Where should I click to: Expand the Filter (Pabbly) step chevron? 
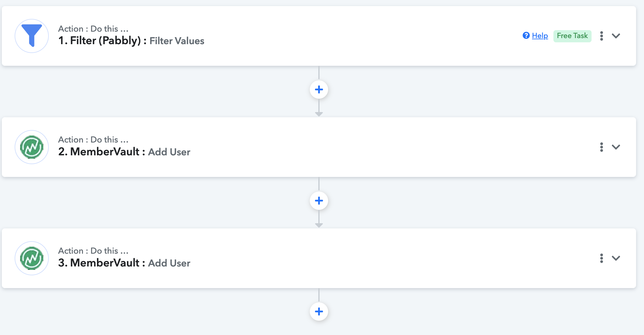(x=616, y=36)
